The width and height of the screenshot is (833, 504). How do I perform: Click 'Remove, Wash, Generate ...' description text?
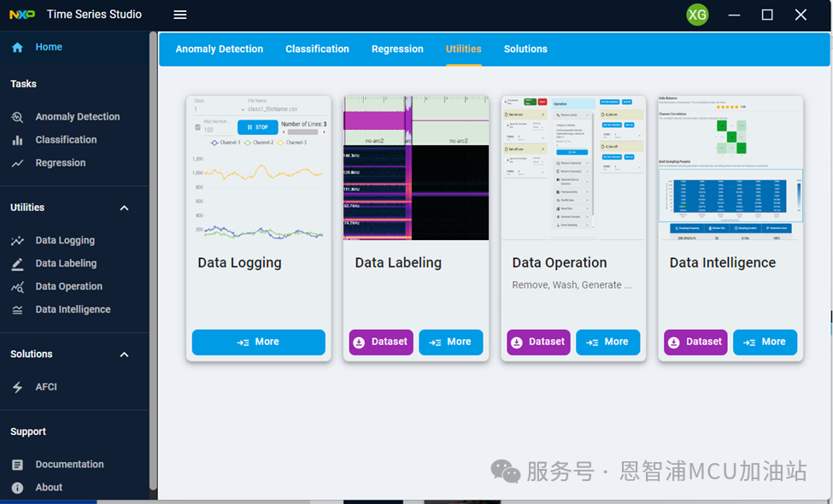pos(572,285)
